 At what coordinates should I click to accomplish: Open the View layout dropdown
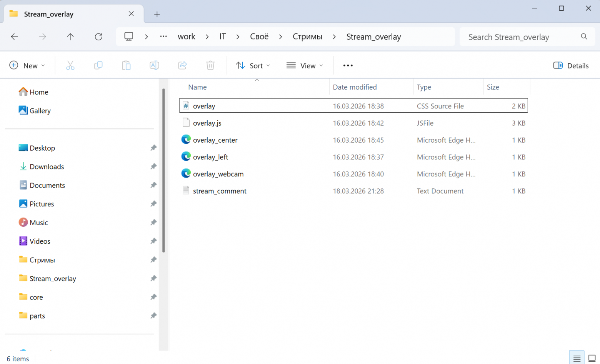pyautogui.click(x=305, y=66)
